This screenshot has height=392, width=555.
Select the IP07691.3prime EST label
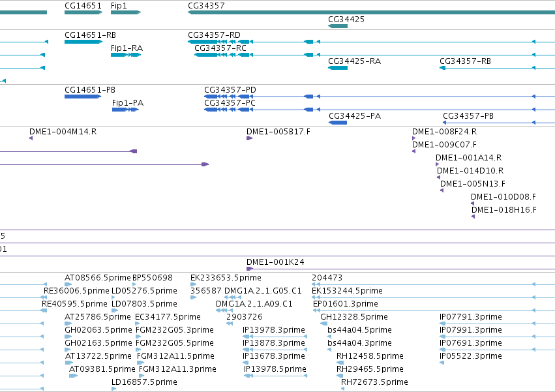point(471,343)
